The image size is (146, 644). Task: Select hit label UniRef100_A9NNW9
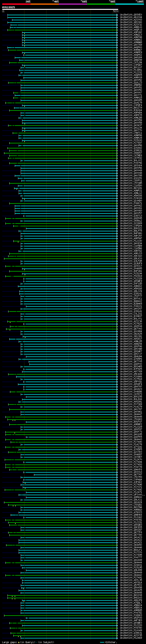pyautogui.click(x=131, y=42)
